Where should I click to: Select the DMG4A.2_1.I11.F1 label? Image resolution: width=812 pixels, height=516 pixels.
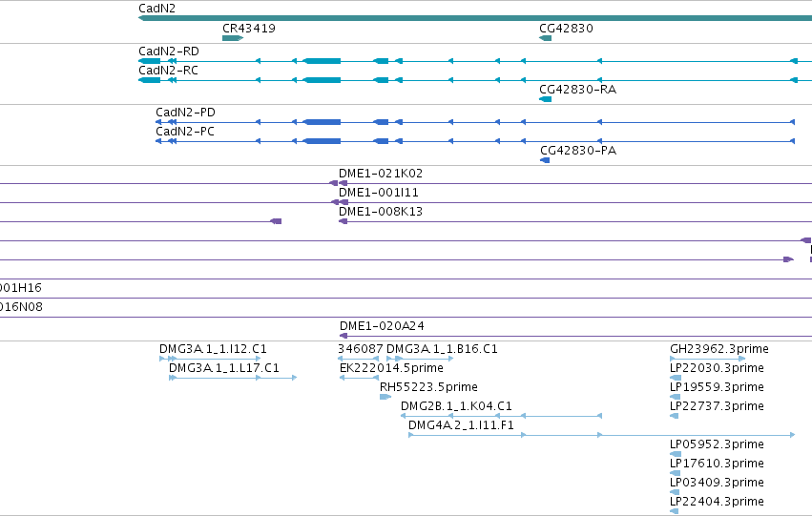tap(461, 424)
